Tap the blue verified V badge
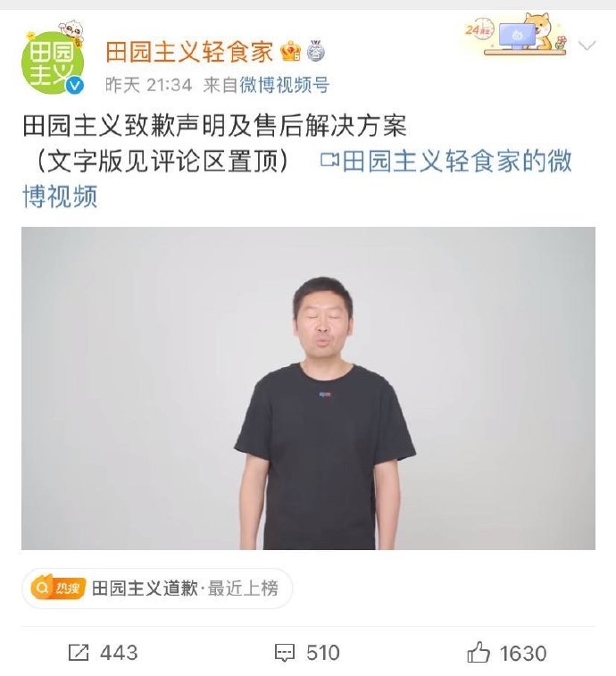Screen dimensions: 616x676 point(75,86)
